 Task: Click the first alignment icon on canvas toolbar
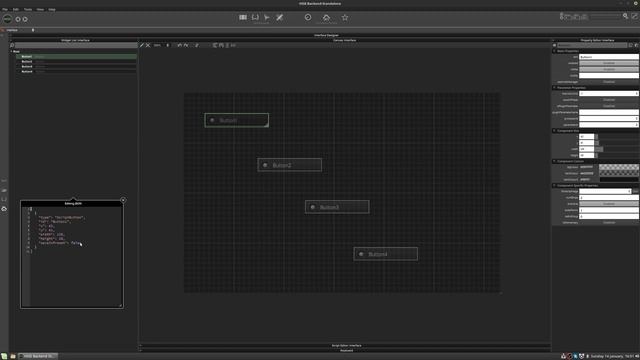click(x=215, y=45)
